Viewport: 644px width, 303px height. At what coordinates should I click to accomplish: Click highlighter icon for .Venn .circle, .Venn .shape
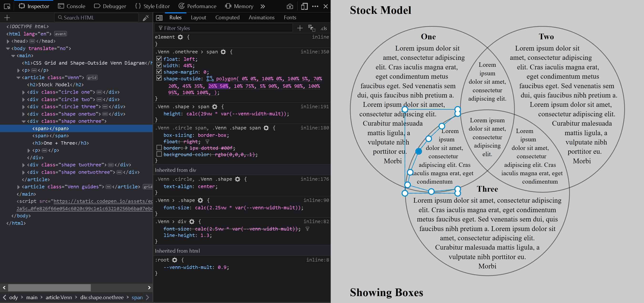click(237, 179)
